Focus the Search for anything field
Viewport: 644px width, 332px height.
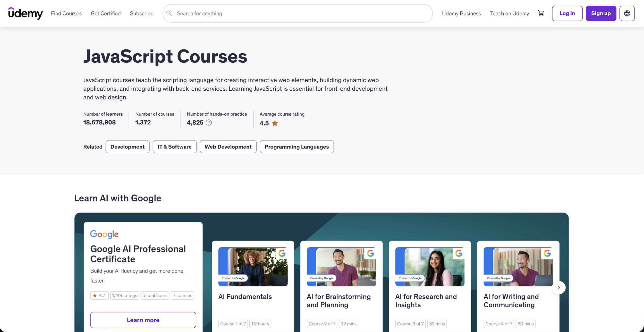(298, 13)
